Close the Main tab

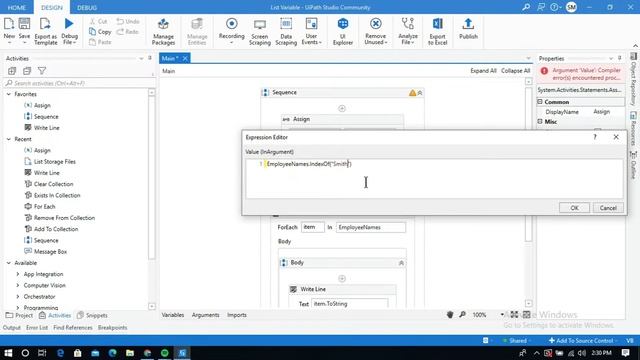click(185, 58)
